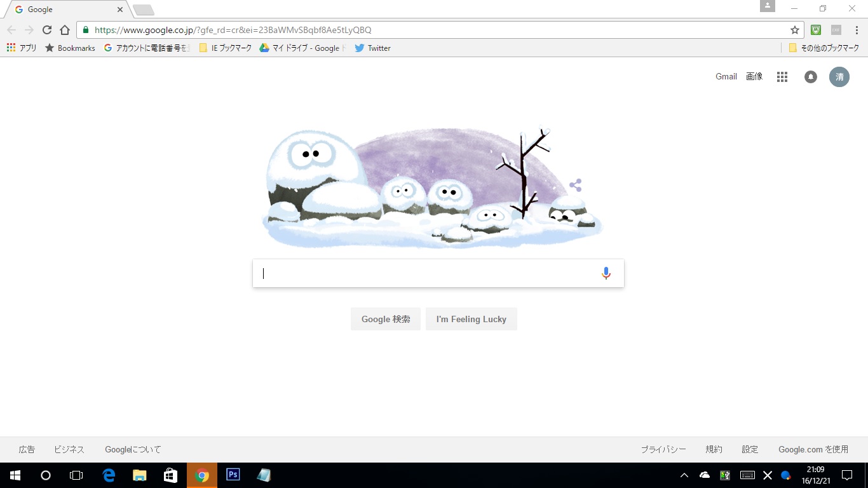This screenshot has height=488, width=868.
Task: Click the winter Google Doodle image
Action: coord(432,187)
